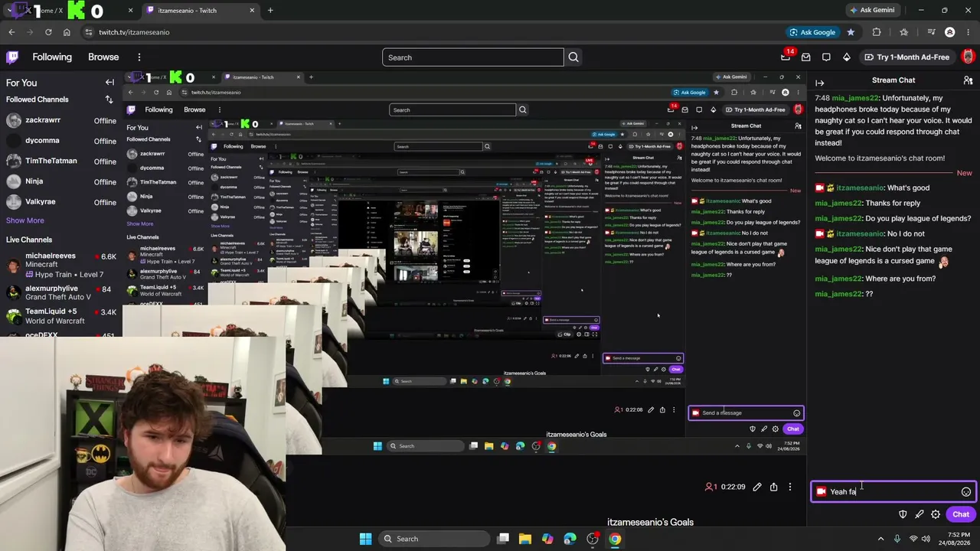The image size is (980, 551).
Task: Open the Browse page
Action: [x=103, y=57]
